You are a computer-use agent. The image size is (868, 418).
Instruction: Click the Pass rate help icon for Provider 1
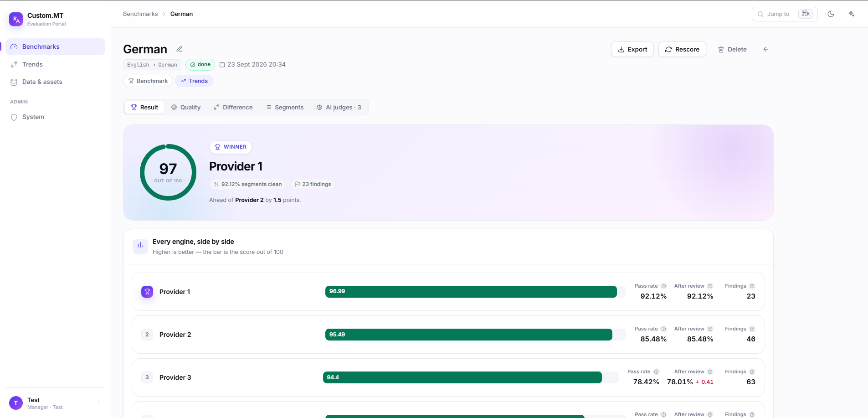pos(664,286)
